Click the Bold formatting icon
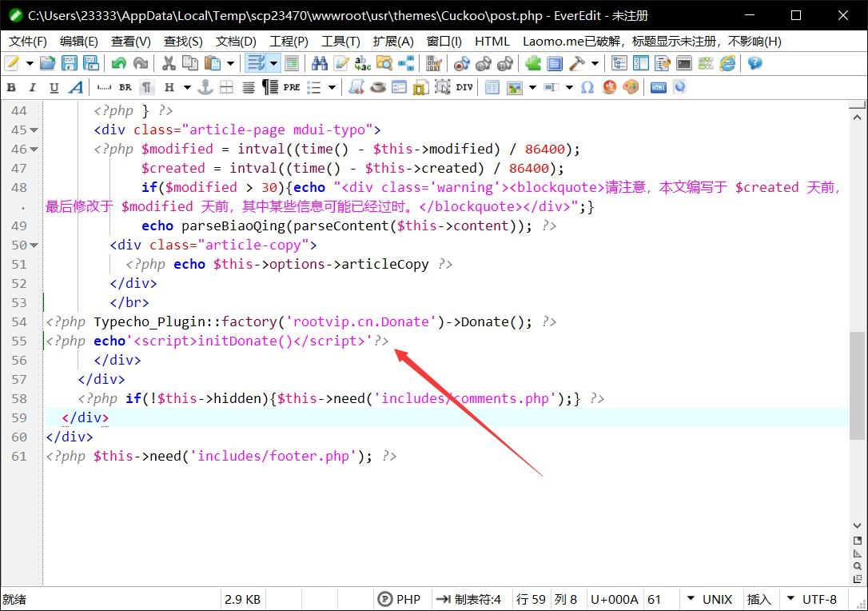Image resolution: width=868 pixels, height=611 pixels. click(11, 88)
